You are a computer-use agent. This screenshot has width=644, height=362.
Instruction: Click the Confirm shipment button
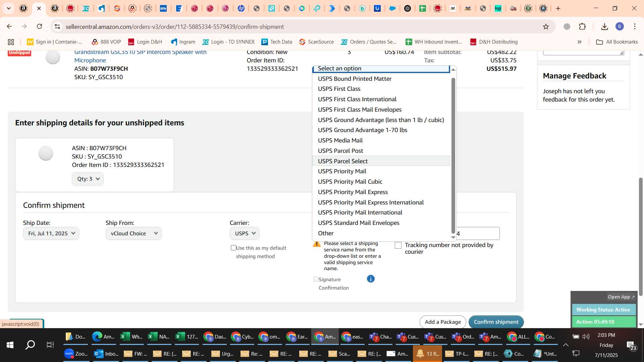point(496,322)
